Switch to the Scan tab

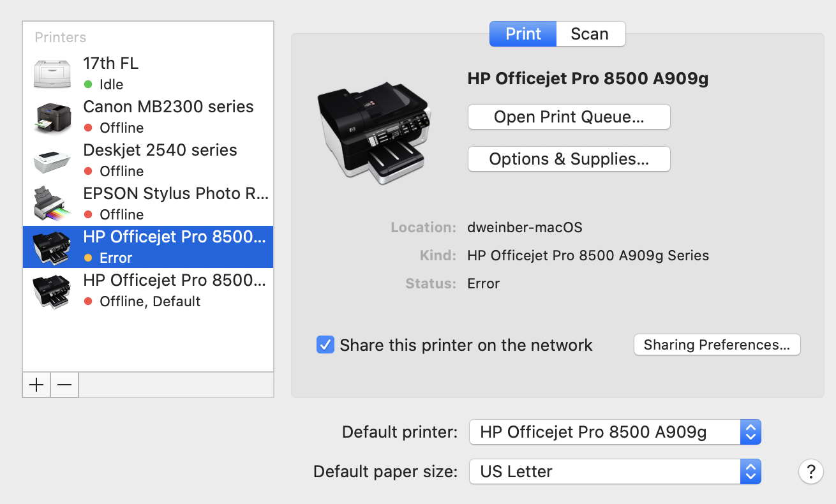coord(590,34)
